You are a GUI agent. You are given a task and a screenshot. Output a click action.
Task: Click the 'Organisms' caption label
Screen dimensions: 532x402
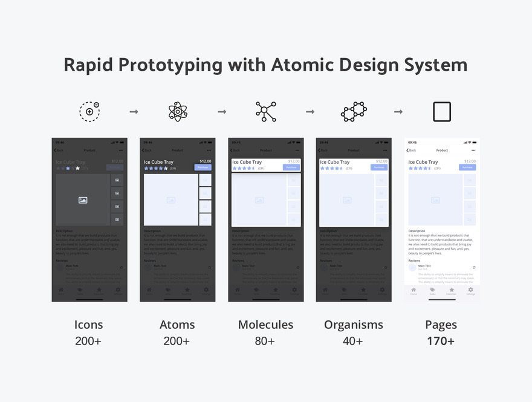click(x=354, y=325)
